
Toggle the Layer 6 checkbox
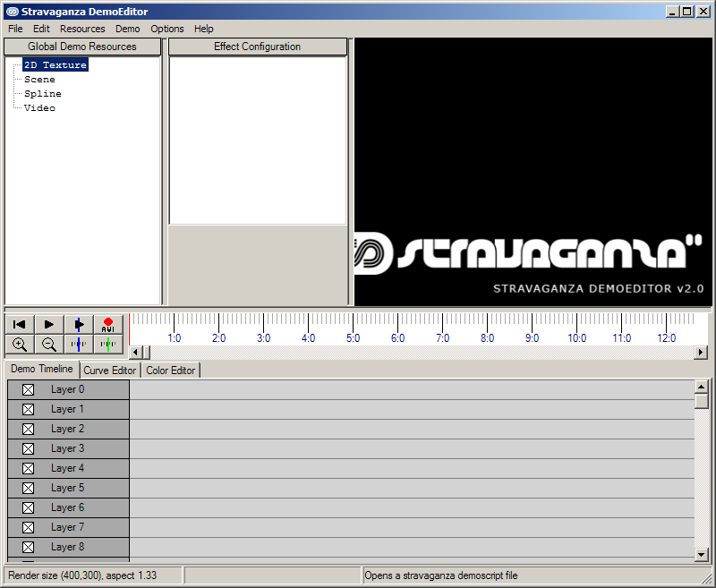29,507
